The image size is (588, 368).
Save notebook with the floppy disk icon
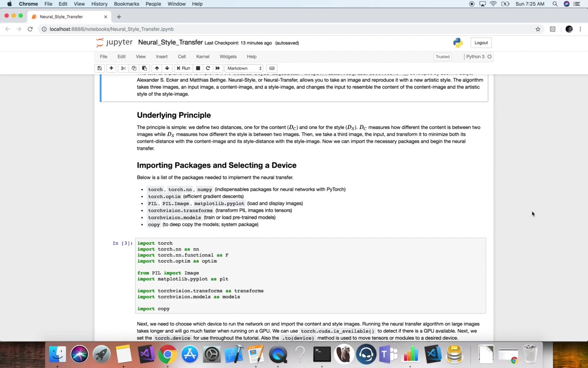tap(100, 68)
